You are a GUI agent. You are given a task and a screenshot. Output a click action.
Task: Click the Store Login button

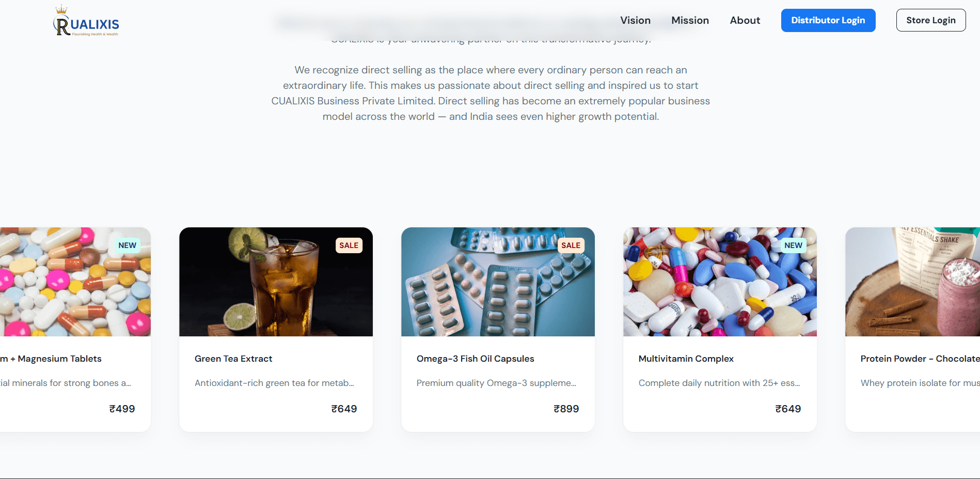(x=930, y=20)
